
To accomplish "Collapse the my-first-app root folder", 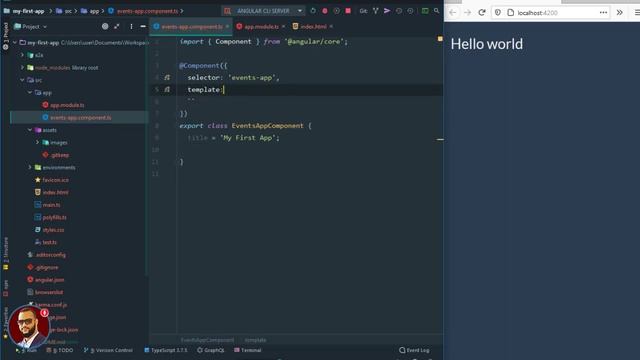I will click(15, 42).
